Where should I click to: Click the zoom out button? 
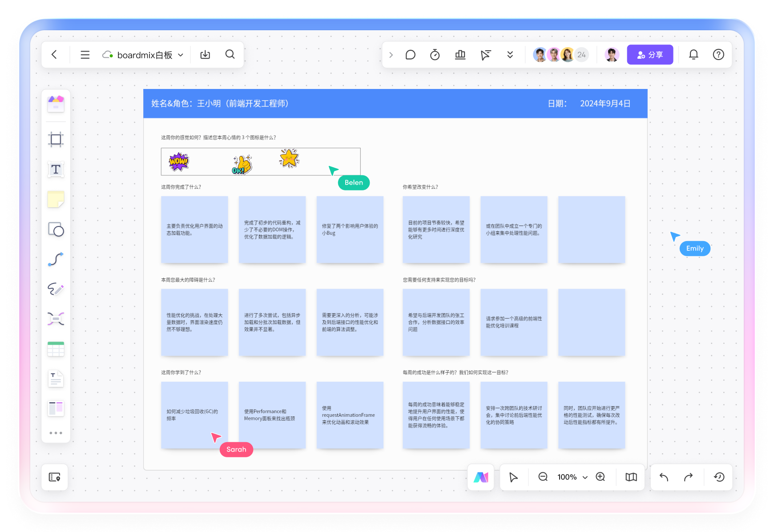(x=543, y=477)
